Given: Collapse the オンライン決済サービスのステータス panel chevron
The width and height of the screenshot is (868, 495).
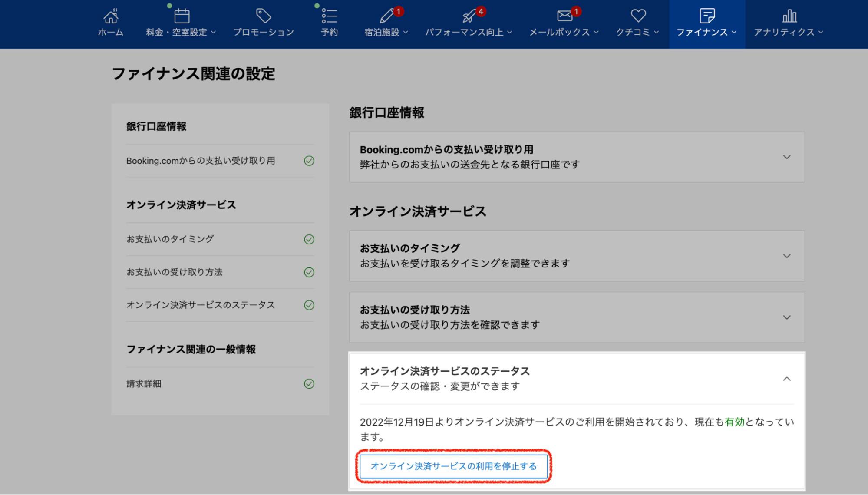Looking at the screenshot, I should pyautogui.click(x=786, y=379).
